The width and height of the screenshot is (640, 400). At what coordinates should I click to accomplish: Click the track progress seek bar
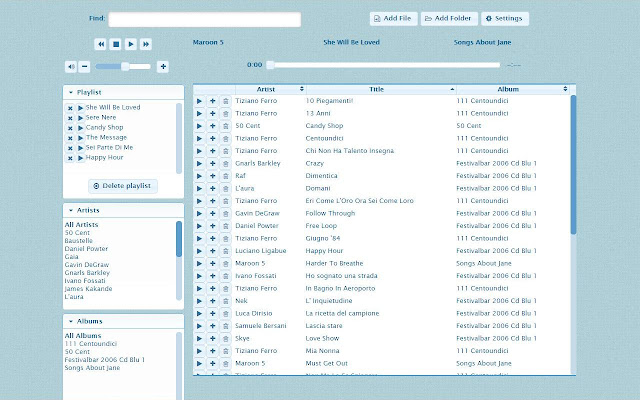384,65
